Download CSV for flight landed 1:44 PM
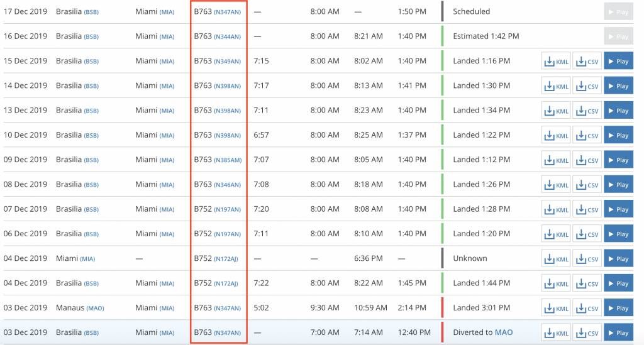Viewport: 644px width, 345px height. click(587, 283)
